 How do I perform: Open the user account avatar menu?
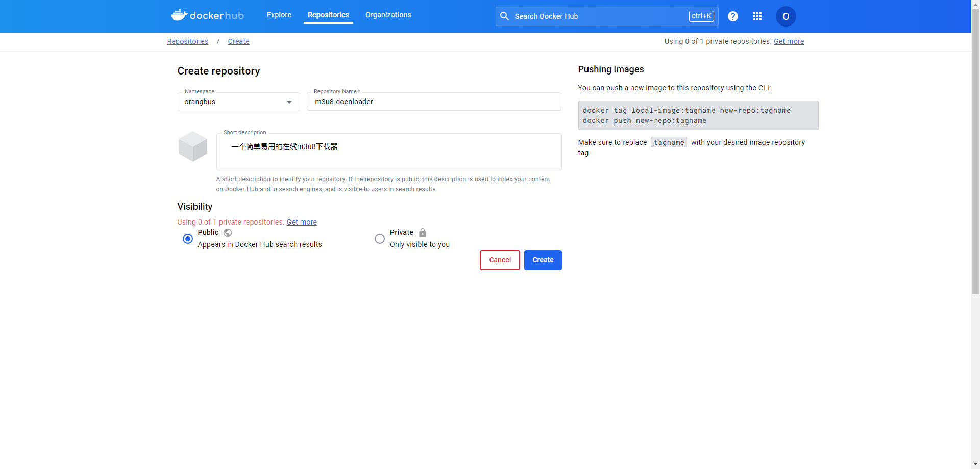(x=786, y=16)
